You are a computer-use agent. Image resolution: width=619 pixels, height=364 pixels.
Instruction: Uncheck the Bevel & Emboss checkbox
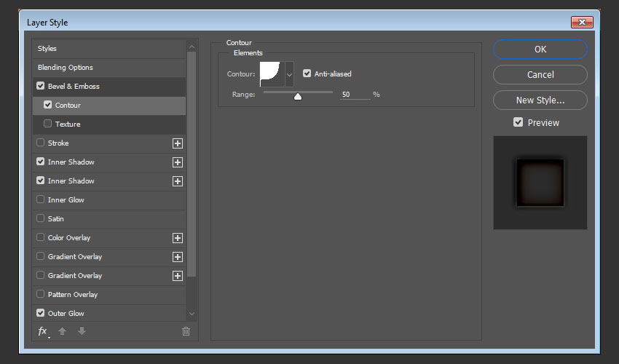(40, 86)
